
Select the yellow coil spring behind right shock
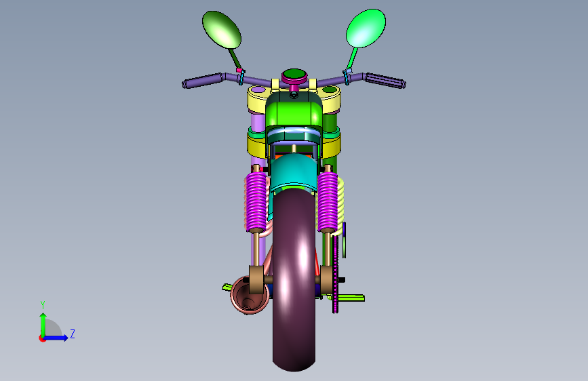tap(341, 205)
